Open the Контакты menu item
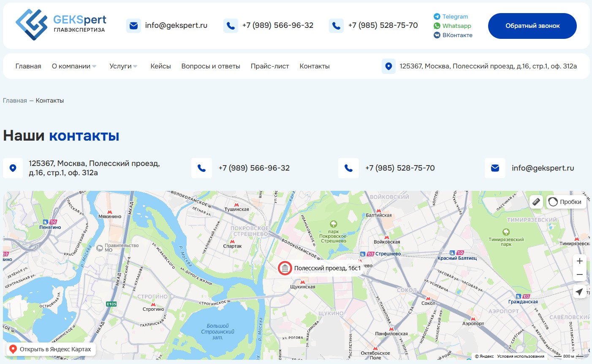This screenshot has height=364, width=592. click(315, 66)
